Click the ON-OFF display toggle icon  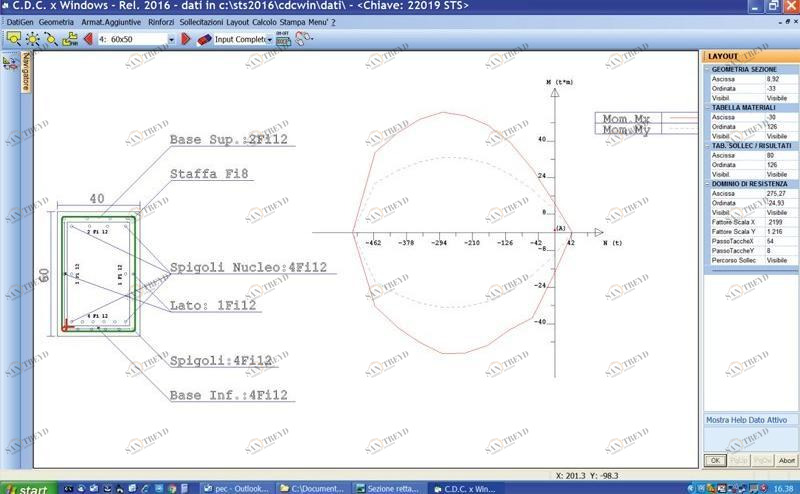click(x=283, y=39)
